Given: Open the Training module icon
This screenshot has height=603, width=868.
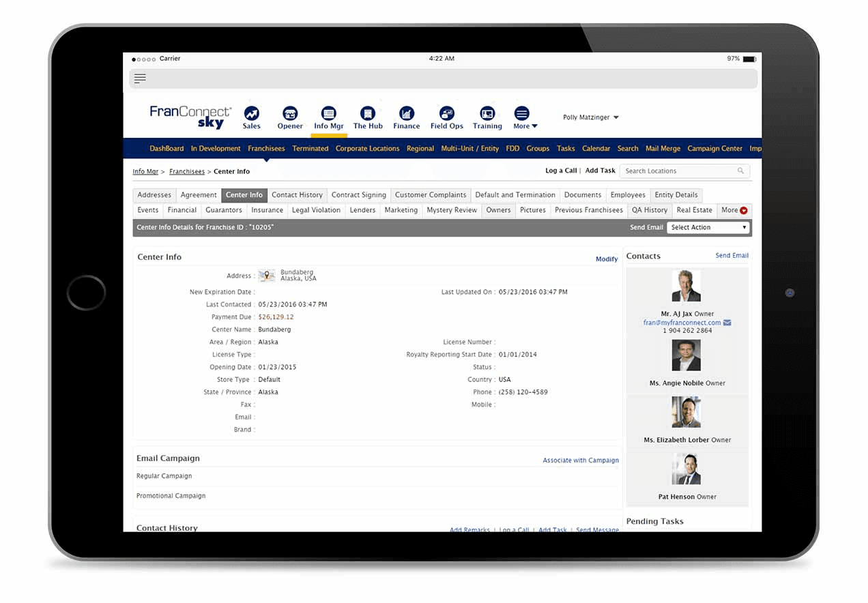Looking at the screenshot, I should (487, 114).
